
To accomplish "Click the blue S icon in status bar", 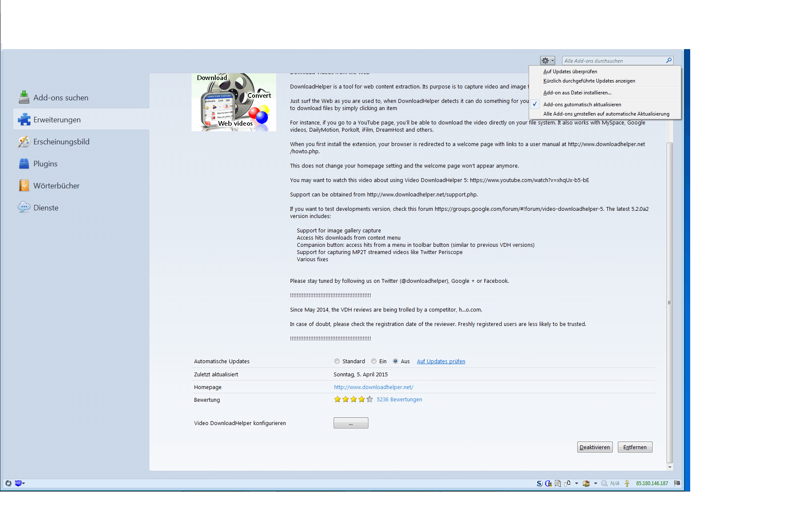I will tap(539, 483).
